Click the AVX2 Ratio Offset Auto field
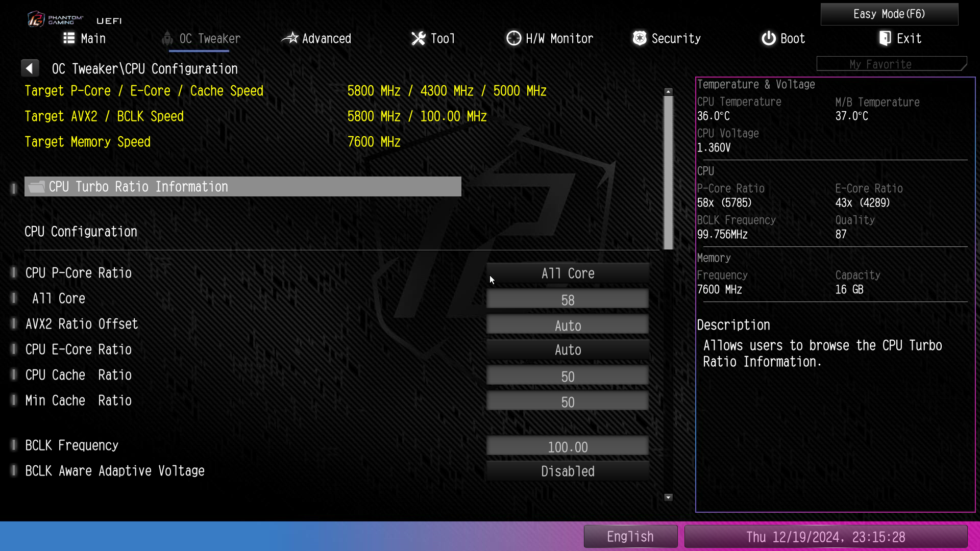Screen dimensions: 980x551 [x=568, y=325]
